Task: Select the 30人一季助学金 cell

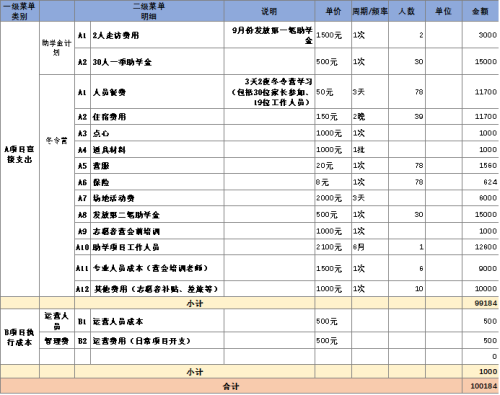Action: 157,62
